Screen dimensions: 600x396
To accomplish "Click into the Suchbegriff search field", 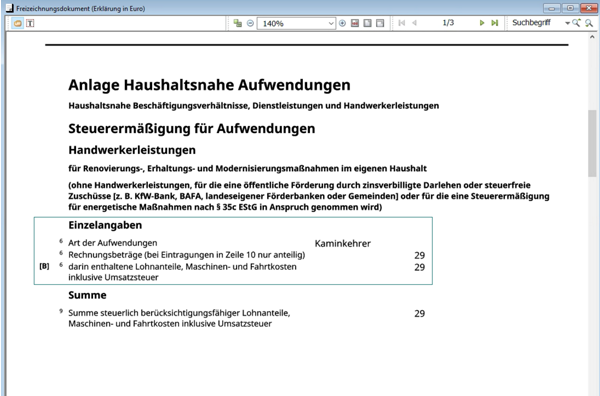I will pos(536,23).
